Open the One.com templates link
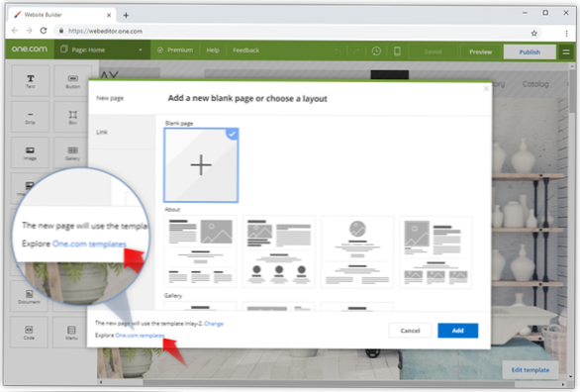 140,336
